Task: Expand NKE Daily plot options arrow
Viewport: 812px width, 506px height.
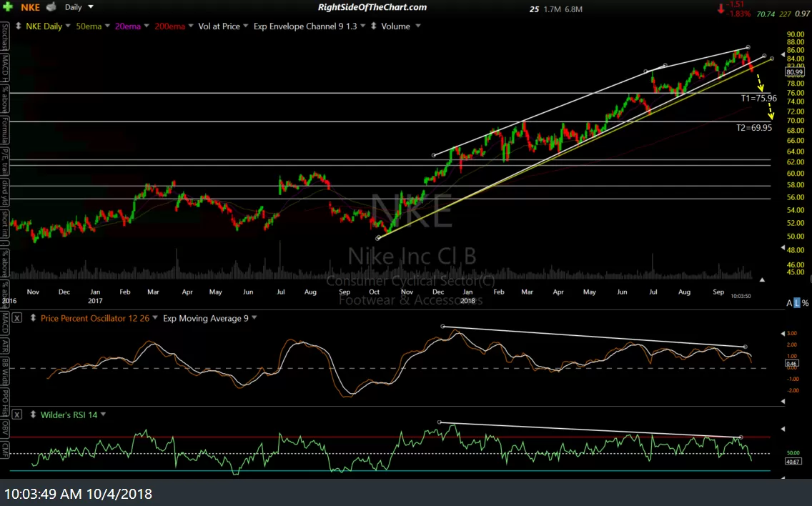Action: 67,26
